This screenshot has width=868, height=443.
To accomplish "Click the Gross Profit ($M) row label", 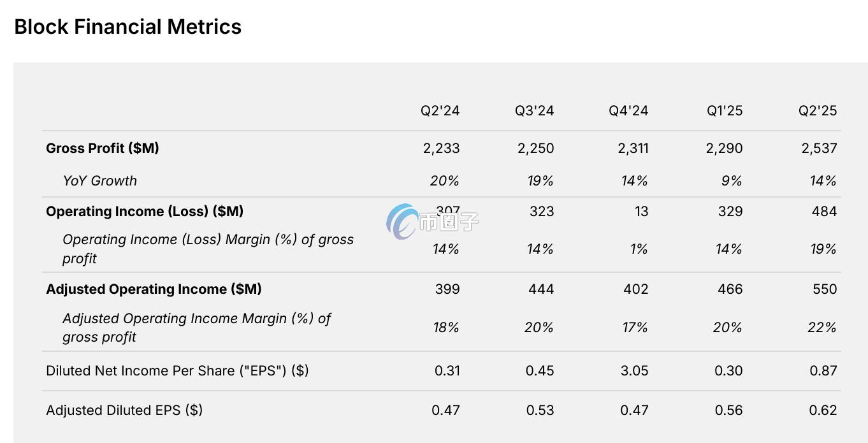I will pos(103,148).
